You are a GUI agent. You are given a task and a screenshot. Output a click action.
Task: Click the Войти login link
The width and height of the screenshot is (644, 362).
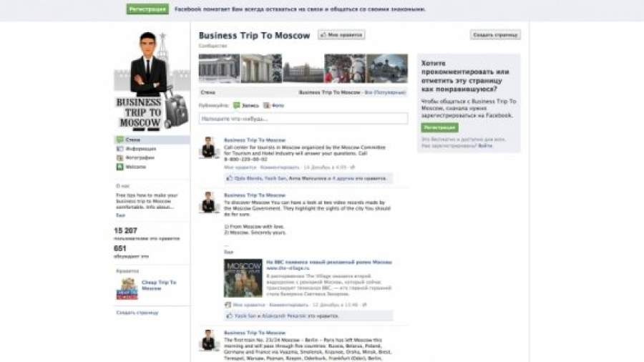pos(485,146)
